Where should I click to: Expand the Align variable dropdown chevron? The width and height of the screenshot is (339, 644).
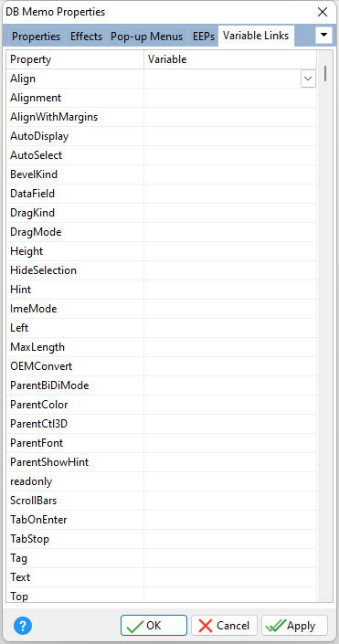pyautogui.click(x=308, y=79)
